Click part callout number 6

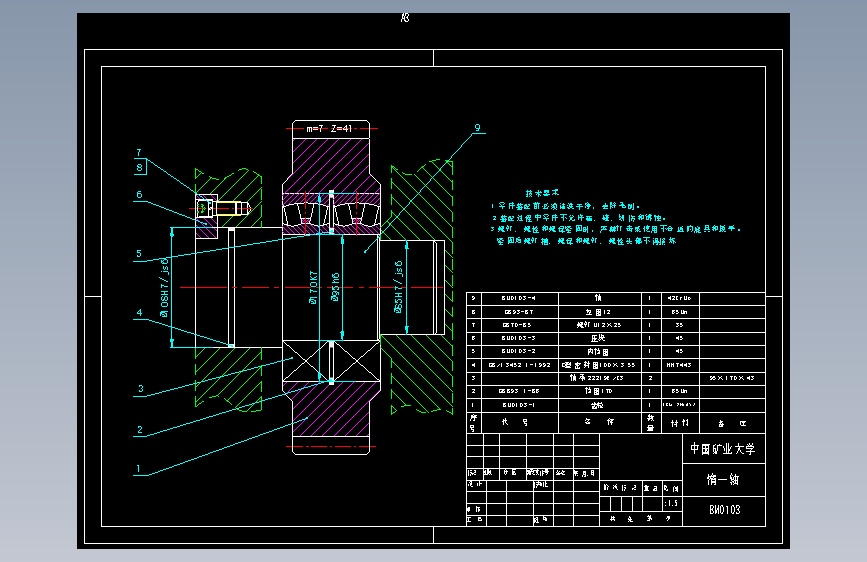pos(139,195)
